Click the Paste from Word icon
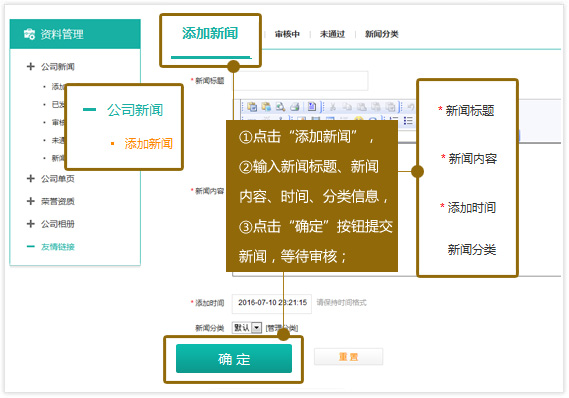 point(390,107)
